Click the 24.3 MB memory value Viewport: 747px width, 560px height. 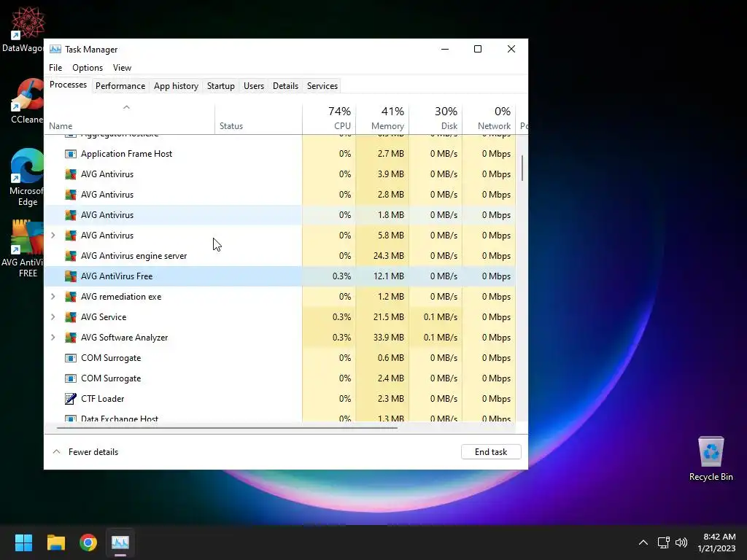[389, 256]
